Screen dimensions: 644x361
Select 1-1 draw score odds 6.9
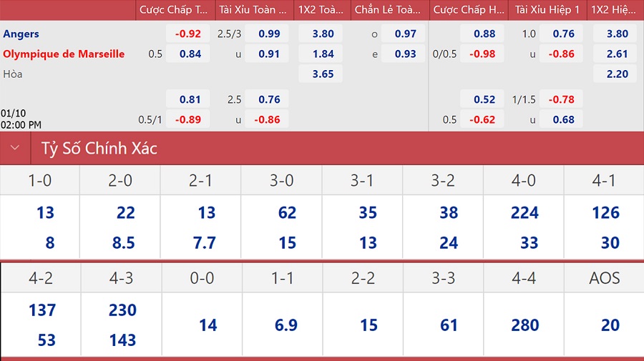pos(286,325)
